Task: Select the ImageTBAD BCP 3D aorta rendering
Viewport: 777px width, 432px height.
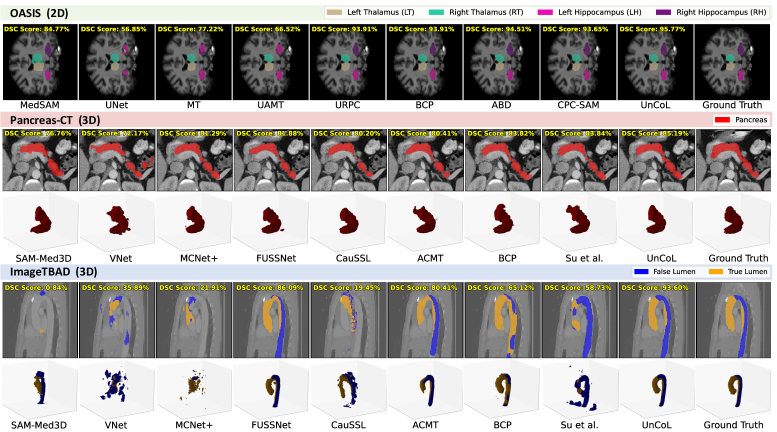Action: [x=501, y=388]
